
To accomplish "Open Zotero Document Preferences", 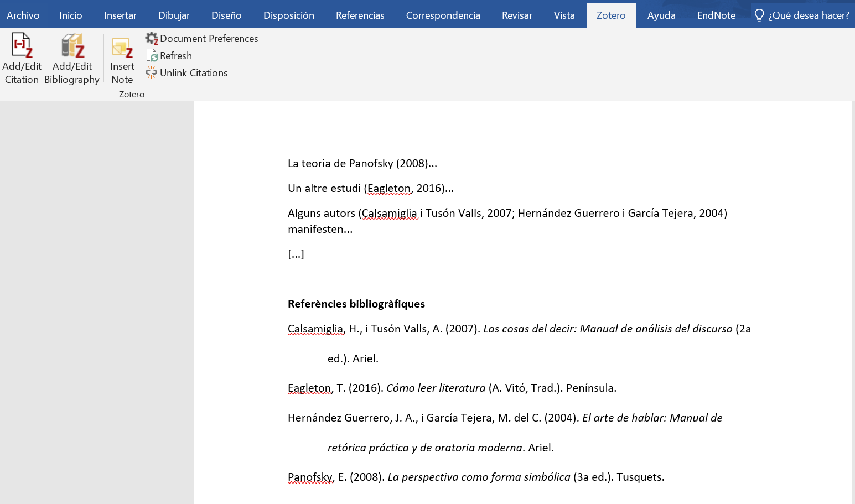I will [x=202, y=39].
